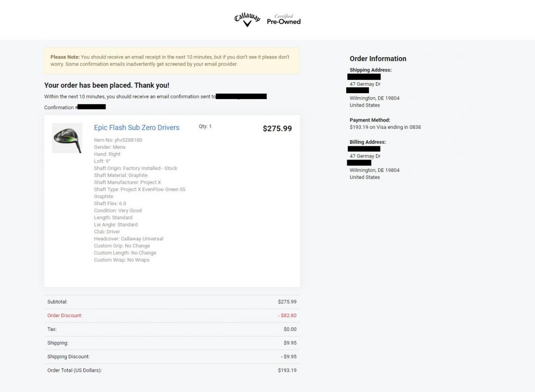Open the Epic Flash Sub Zero Drivers link
The image size is (535, 392).
tap(137, 128)
